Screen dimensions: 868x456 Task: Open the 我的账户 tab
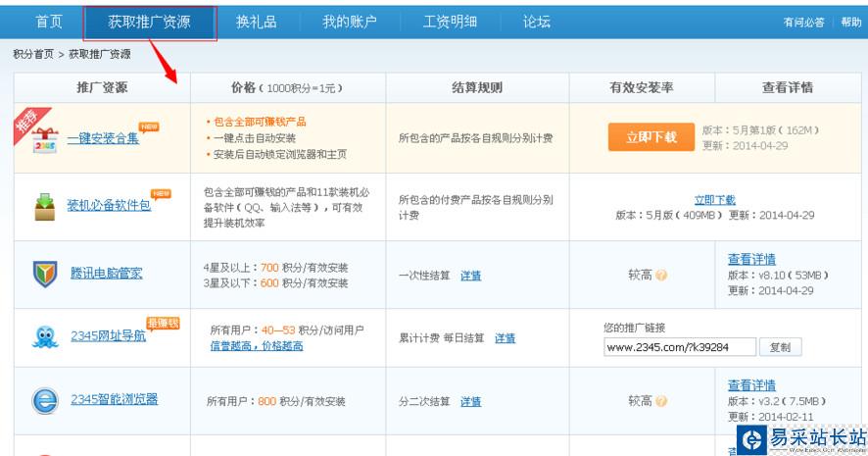coord(350,22)
